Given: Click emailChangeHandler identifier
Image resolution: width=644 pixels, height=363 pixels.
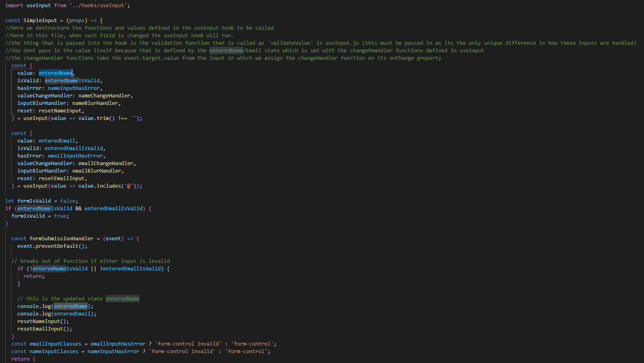Looking at the screenshot, I should pyautogui.click(x=106, y=163).
